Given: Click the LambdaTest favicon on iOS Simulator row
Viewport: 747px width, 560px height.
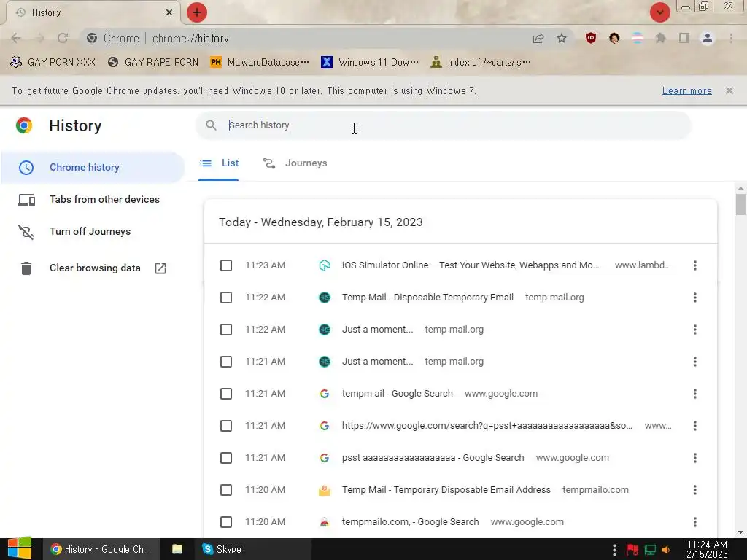Looking at the screenshot, I should pos(325,265).
